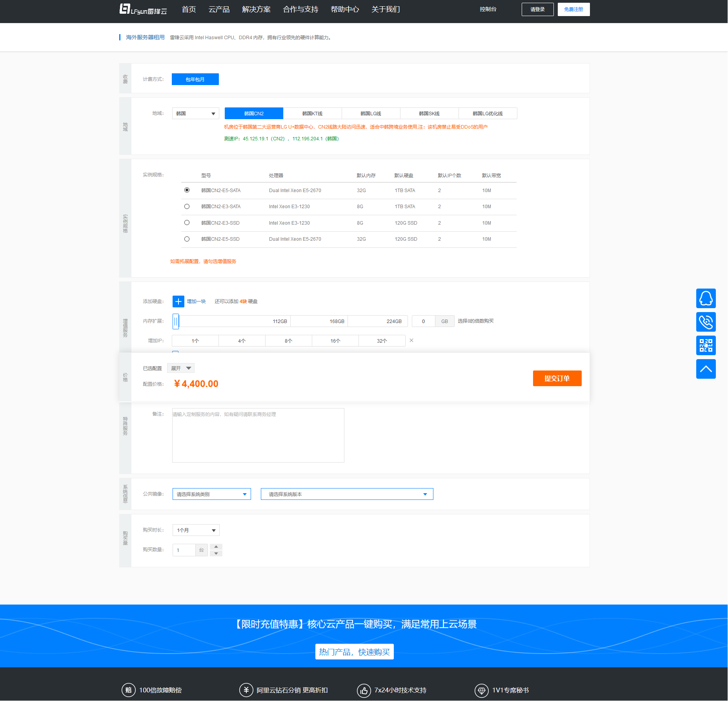Switch to the 韩国SK线 tab
Viewport: 728px width, 701px height.
tap(430, 113)
